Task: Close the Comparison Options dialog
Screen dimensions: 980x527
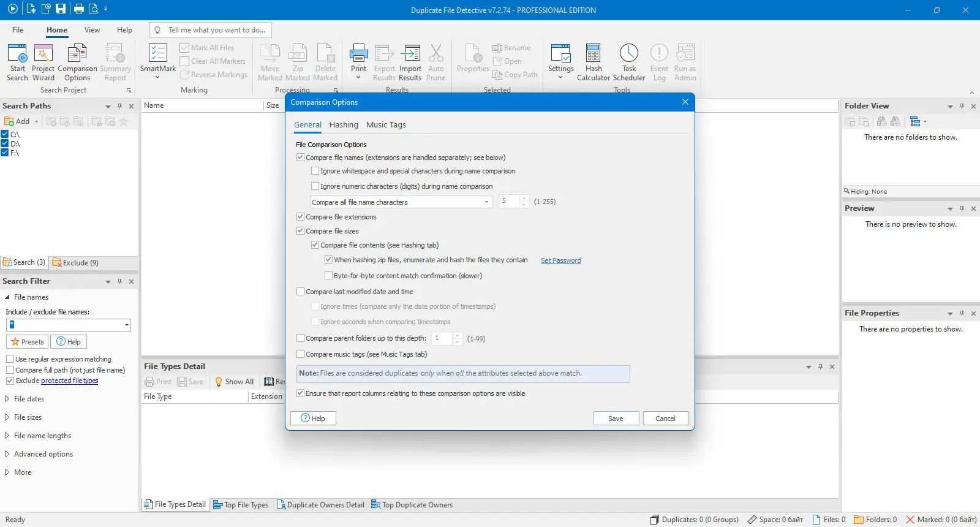Action: (x=685, y=102)
